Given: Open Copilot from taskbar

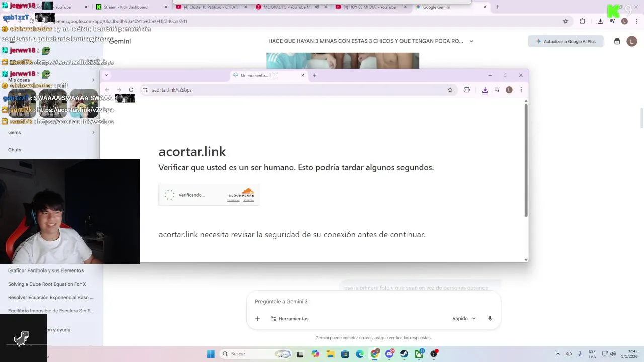Looking at the screenshot, I should click(315, 354).
